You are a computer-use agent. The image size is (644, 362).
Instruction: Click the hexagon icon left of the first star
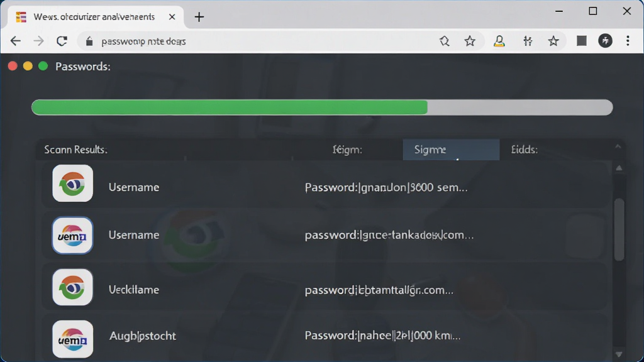[x=445, y=41]
